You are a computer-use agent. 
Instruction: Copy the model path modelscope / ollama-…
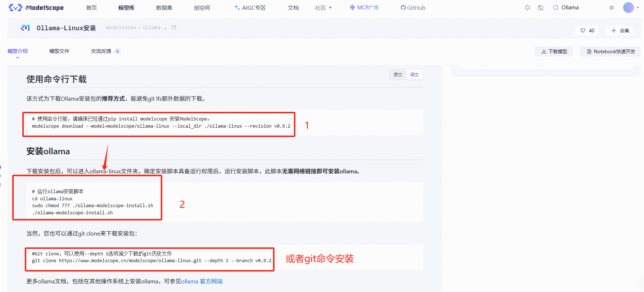tap(174, 27)
